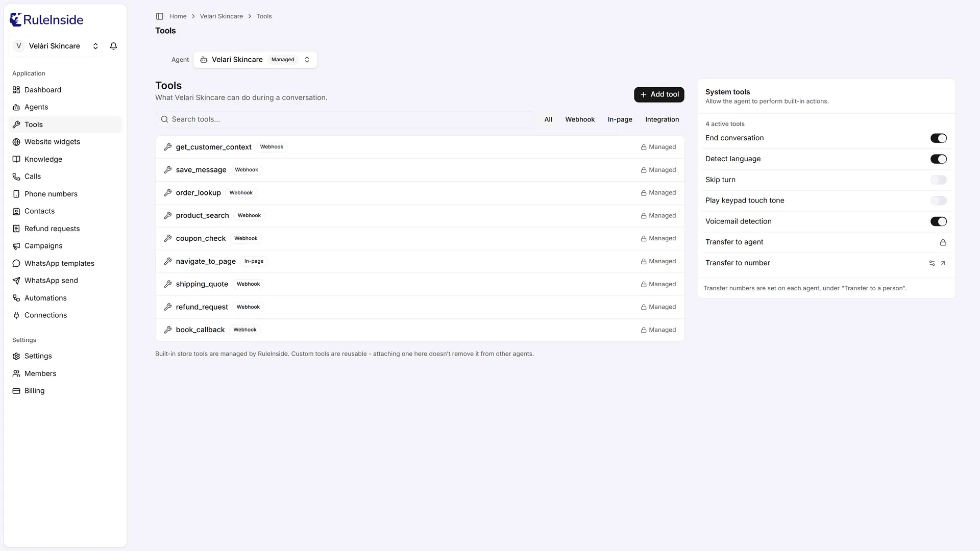
Task: Go to Members page
Action: (x=65, y=373)
